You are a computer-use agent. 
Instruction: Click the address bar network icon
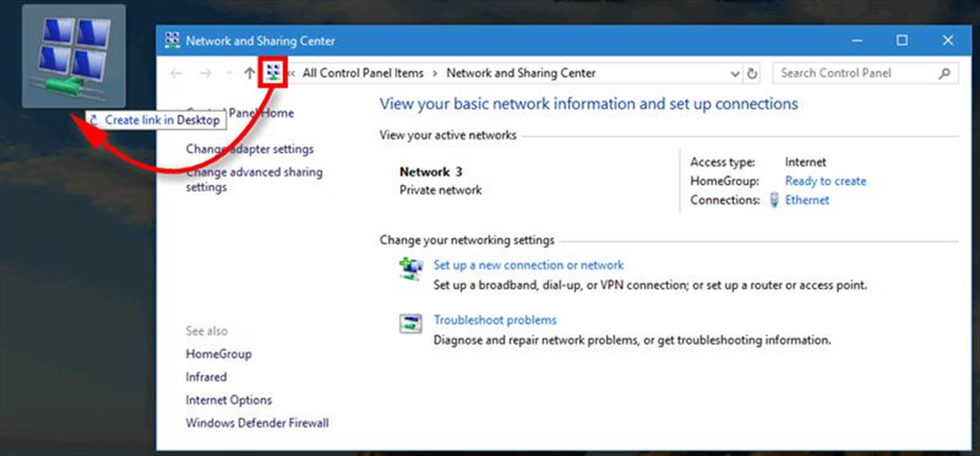pyautogui.click(x=273, y=73)
